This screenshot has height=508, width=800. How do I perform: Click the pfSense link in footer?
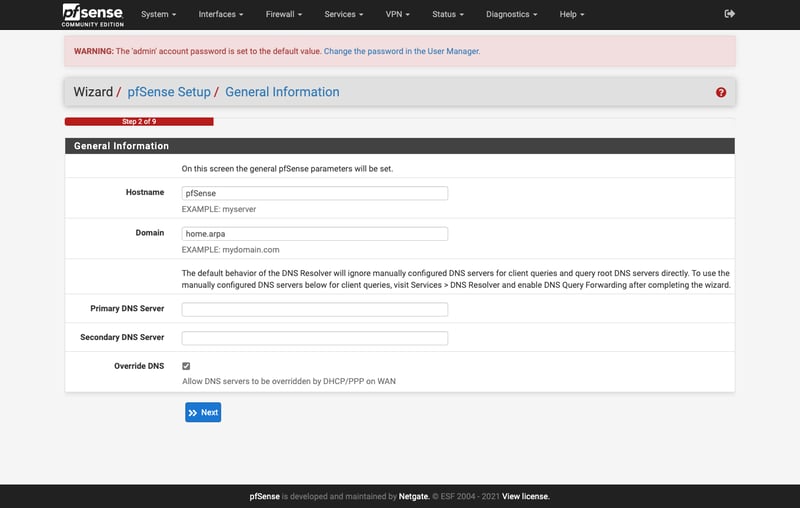[x=264, y=496]
